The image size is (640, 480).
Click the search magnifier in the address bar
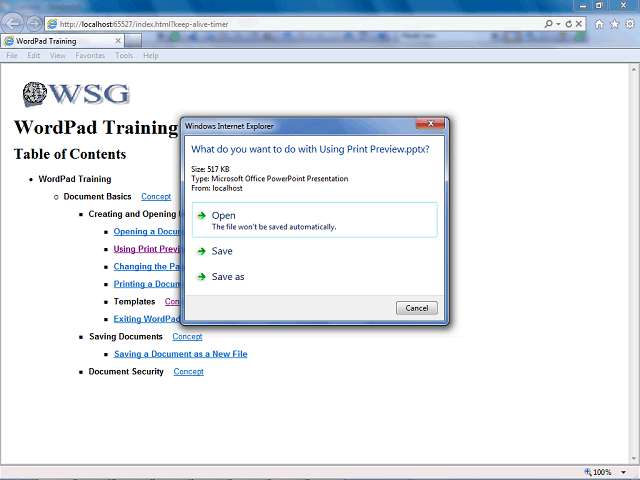coord(548,24)
